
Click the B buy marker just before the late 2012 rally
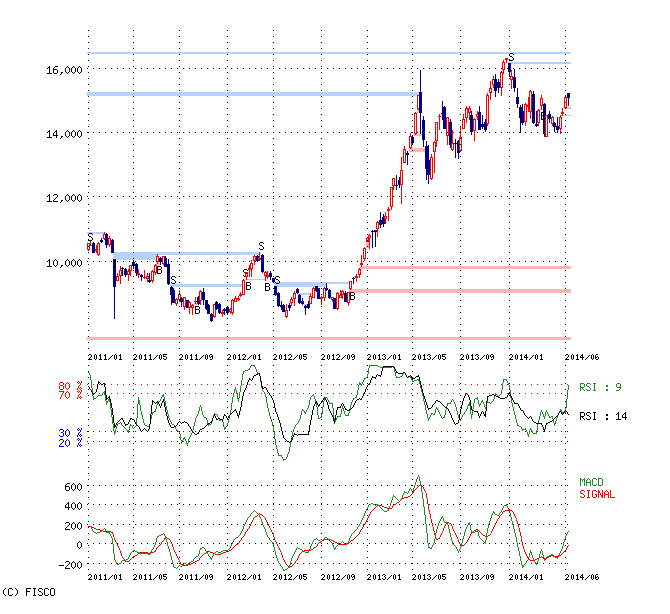tap(352, 295)
